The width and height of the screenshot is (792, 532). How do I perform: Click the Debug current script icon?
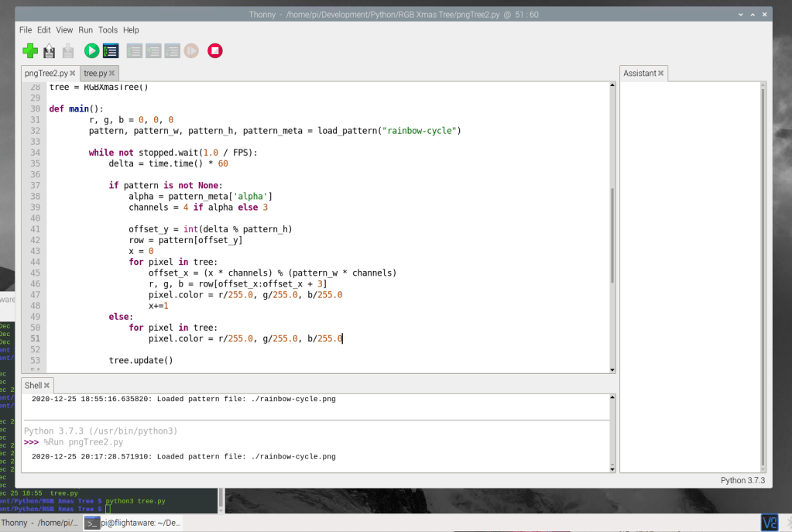111,51
